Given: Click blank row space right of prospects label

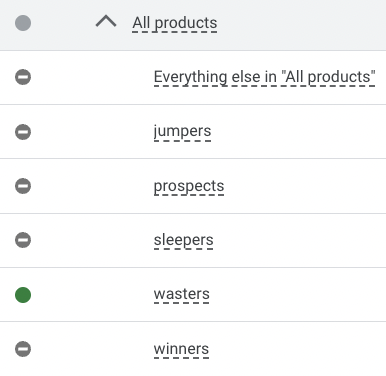Looking at the screenshot, I should (305, 186).
